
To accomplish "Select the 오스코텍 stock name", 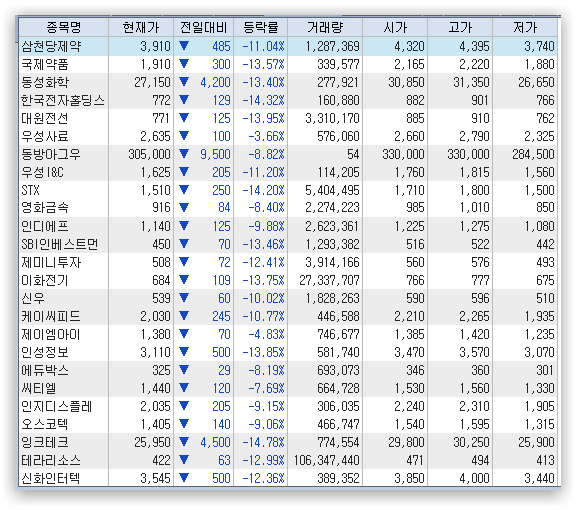I will [45, 424].
